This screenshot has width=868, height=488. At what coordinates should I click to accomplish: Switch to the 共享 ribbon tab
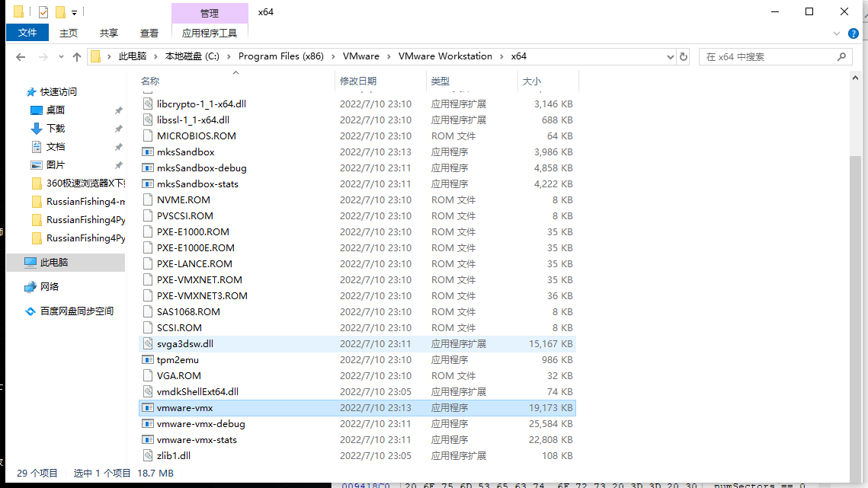[108, 33]
